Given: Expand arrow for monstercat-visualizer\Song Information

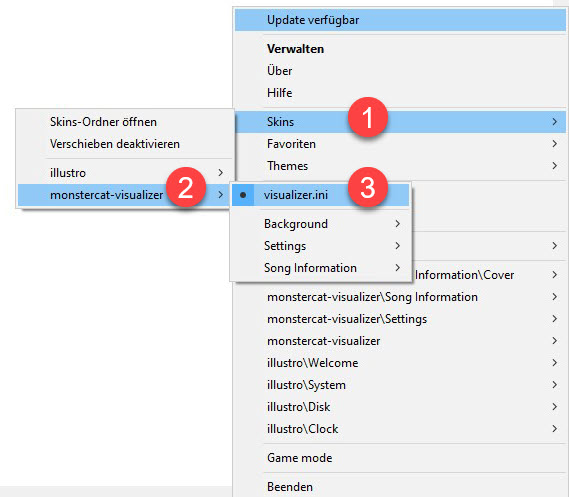Looking at the screenshot, I should [554, 297].
